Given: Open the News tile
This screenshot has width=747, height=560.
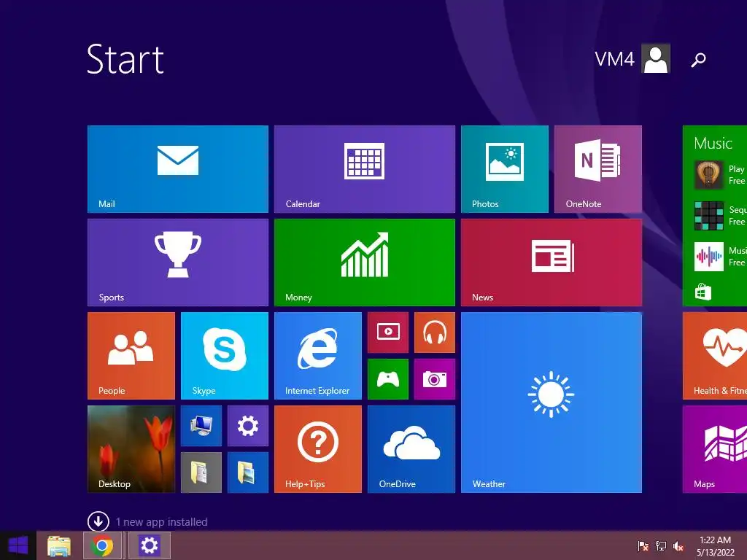Looking at the screenshot, I should (551, 262).
